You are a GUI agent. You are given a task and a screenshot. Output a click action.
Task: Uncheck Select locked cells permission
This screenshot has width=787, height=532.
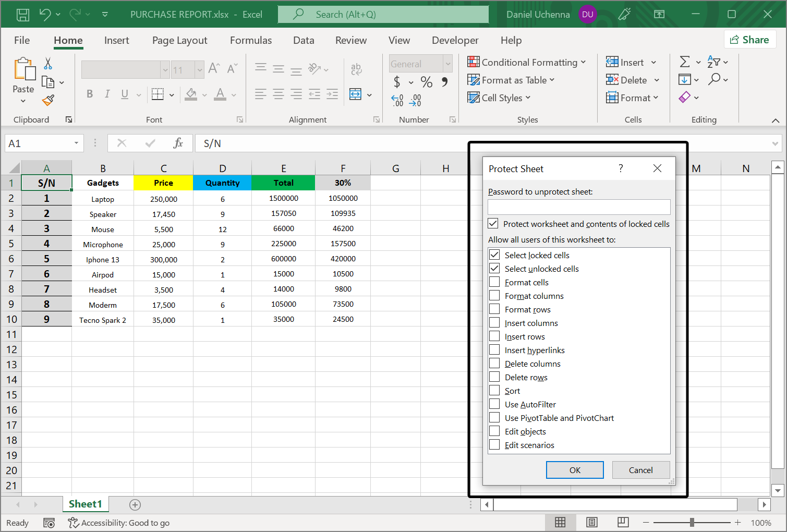(493, 255)
